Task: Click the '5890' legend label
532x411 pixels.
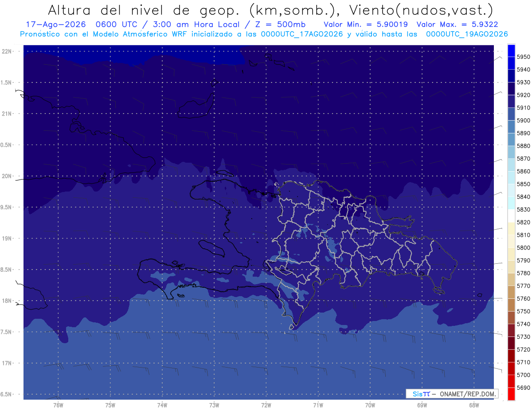Action: pyautogui.click(x=524, y=133)
